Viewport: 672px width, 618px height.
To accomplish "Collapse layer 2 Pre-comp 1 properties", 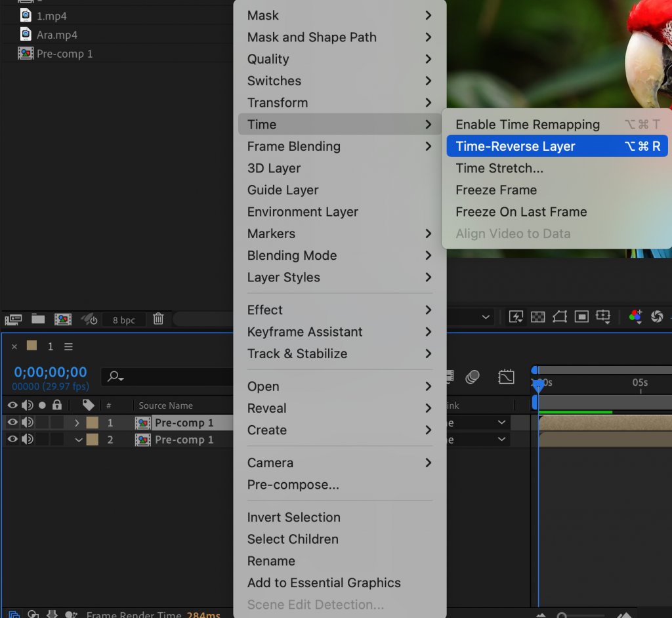I will click(78, 440).
